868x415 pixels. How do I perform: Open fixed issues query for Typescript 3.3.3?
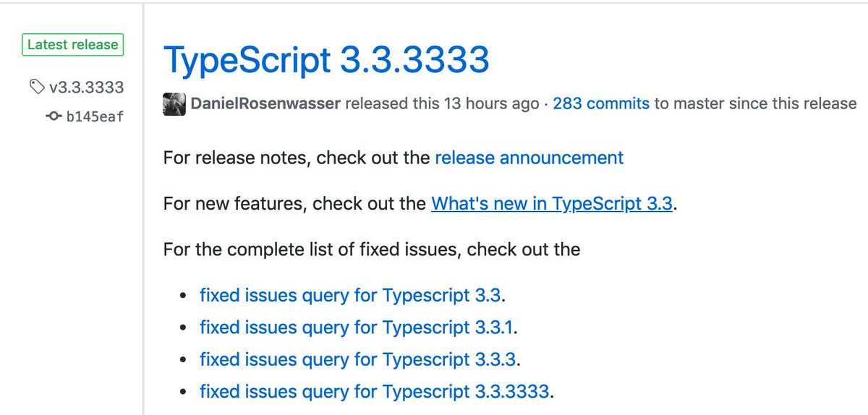point(359,359)
